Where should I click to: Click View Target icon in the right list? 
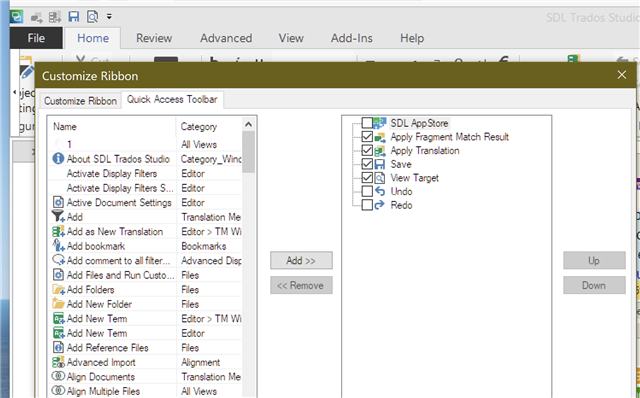click(380, 178)
